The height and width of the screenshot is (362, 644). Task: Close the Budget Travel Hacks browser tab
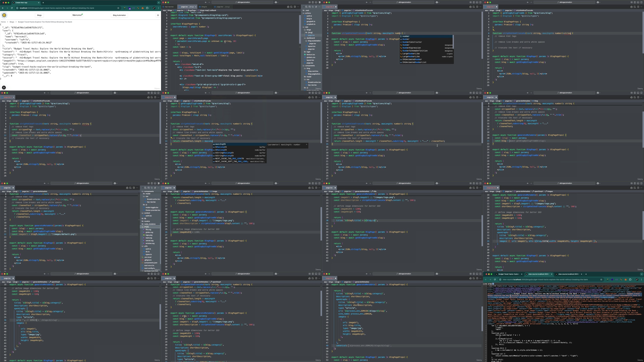click(522, 274)
